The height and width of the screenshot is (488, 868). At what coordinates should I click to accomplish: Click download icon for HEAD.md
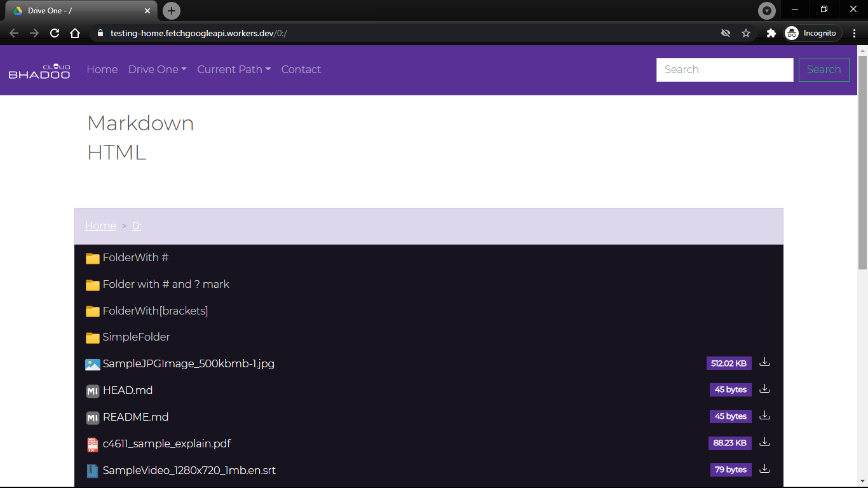[x=764, y=390]
